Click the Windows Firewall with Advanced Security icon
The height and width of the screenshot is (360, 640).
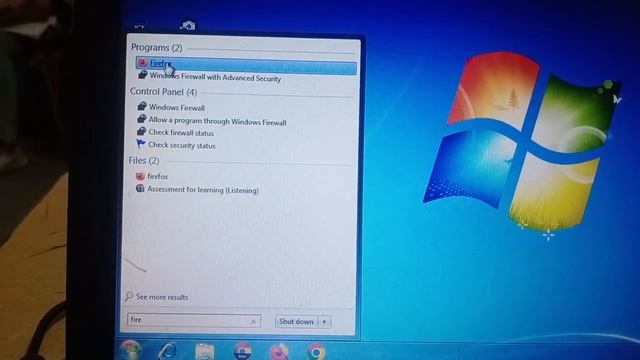coord(142,75)
